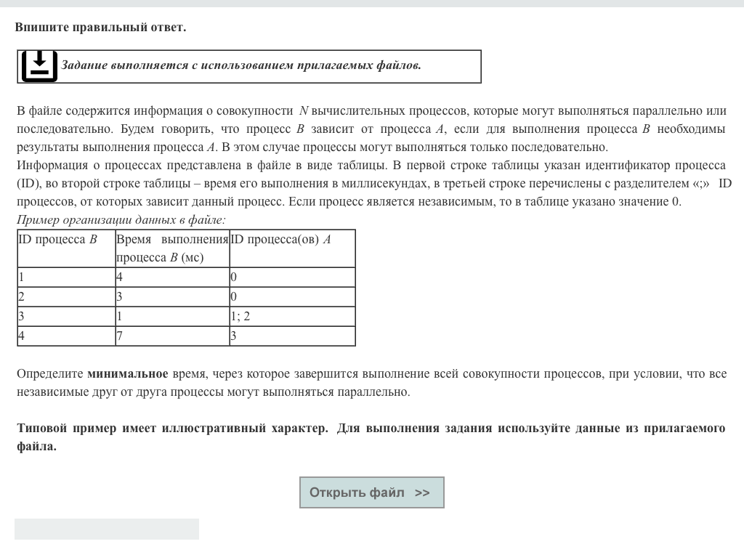Click the empty answer input field
Screen dimensions: 744x560
[107, 529]
